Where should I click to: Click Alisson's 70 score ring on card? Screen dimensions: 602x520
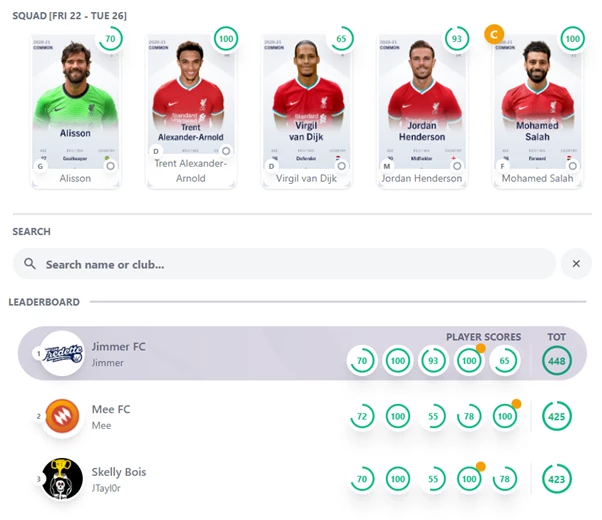point(110,38)
